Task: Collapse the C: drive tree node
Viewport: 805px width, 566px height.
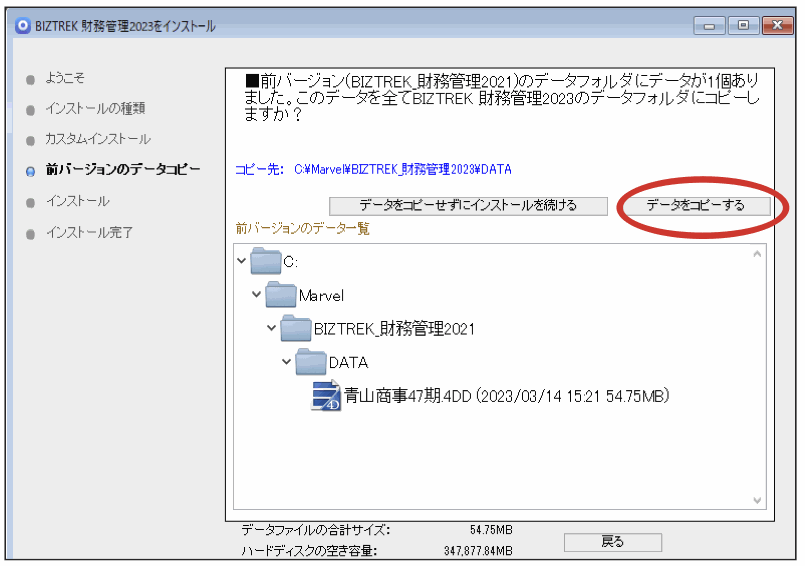Action: point(241,262)
